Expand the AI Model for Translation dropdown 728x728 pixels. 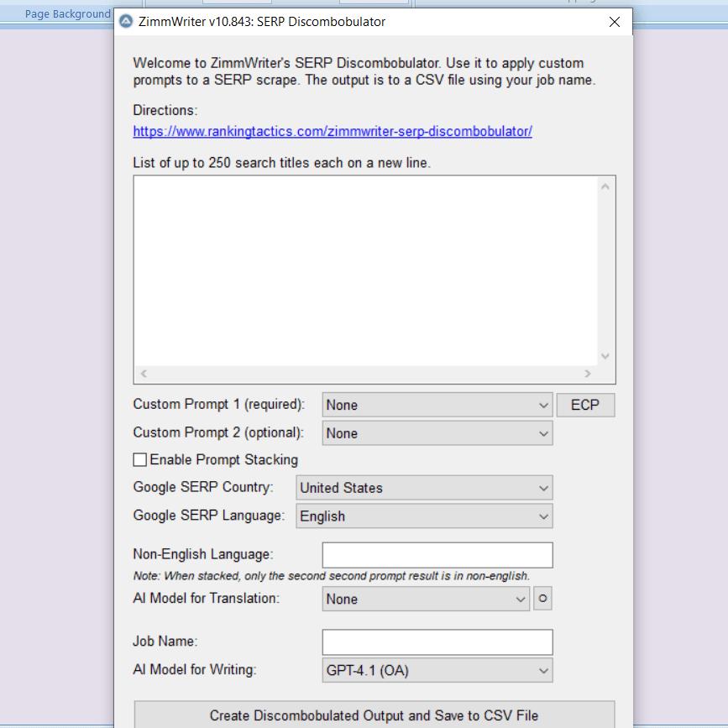(x=426, y=599)
